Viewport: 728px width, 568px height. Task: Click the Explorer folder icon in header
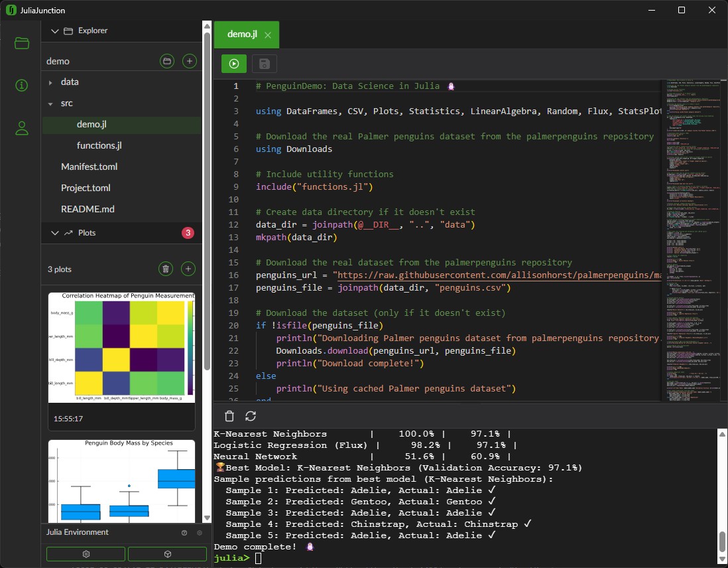pos(68,31)
